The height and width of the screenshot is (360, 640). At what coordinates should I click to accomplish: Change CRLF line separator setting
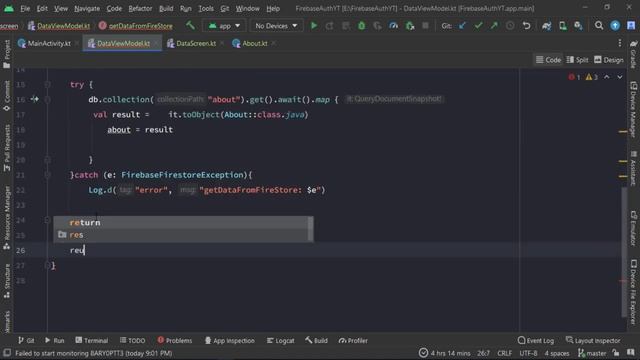point(504,353)
